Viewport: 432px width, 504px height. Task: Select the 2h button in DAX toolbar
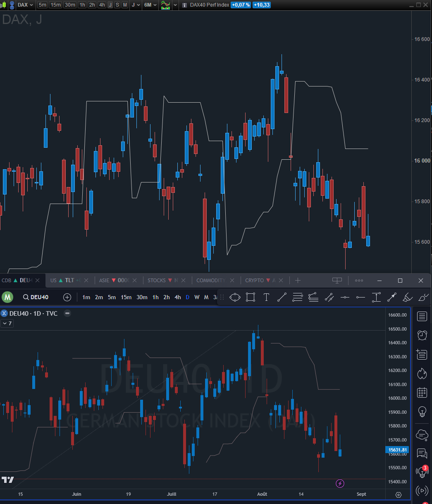click(x=92, y=5)
